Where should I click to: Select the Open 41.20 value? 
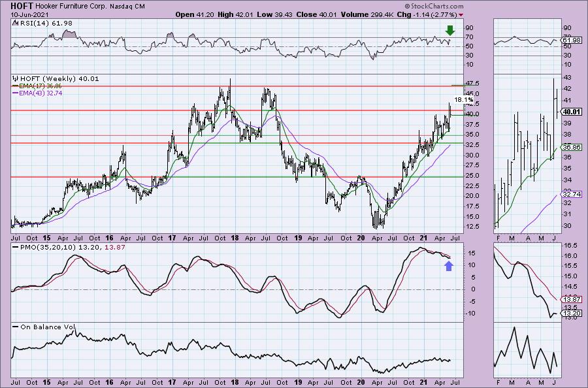pos(194,14)
